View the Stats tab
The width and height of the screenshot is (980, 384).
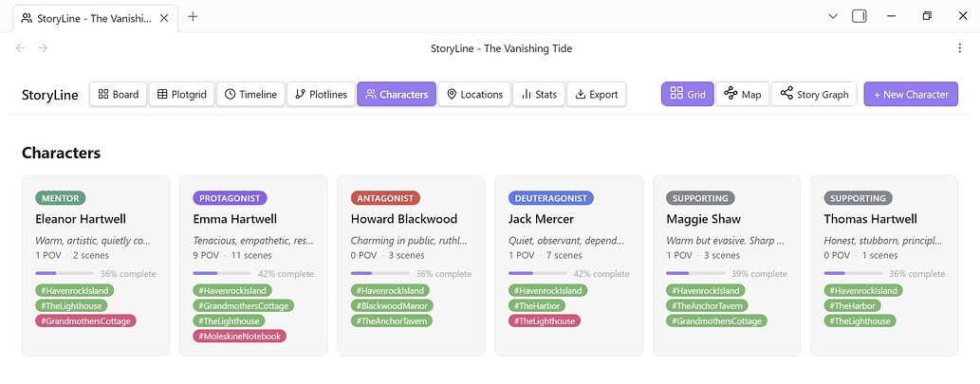tap(539, 94)
